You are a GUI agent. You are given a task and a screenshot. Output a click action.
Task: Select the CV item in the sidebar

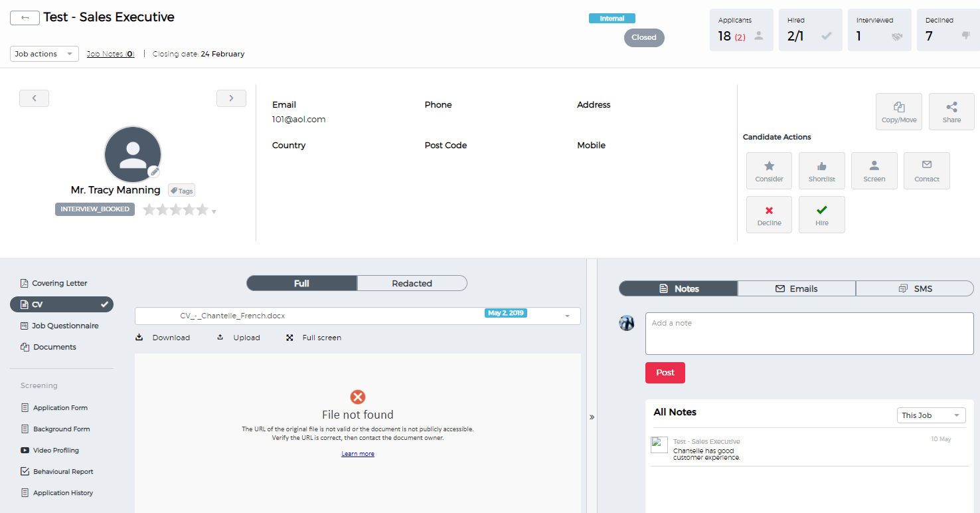[62, 304]
